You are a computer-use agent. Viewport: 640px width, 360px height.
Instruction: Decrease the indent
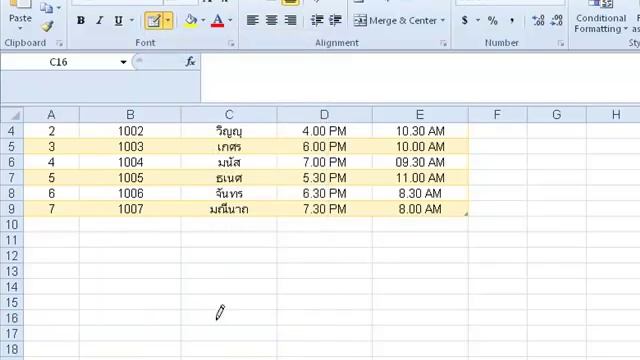point(317,20)
